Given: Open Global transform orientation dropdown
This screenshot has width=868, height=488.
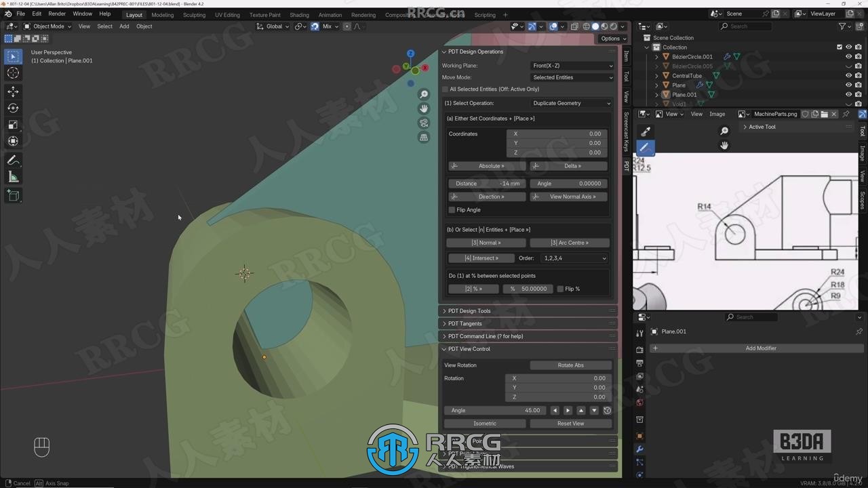Looking at the screenshot, I should click(x=273, y=26).
